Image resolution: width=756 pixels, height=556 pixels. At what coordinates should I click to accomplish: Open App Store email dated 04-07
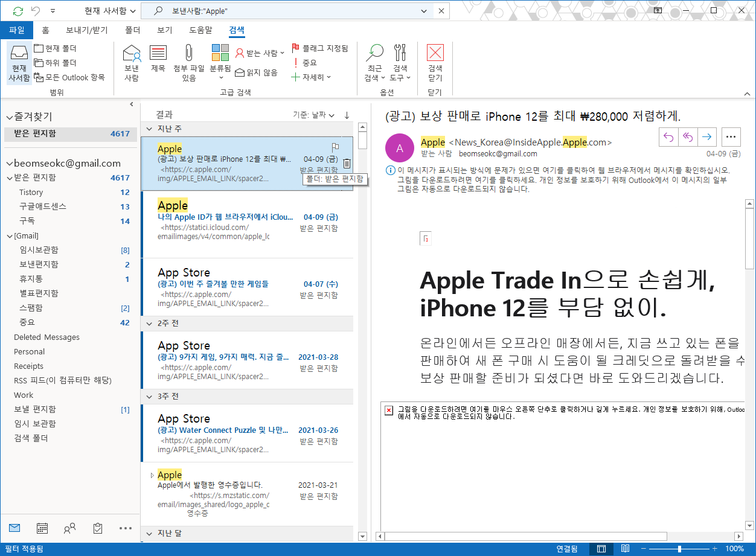(247, 287)
